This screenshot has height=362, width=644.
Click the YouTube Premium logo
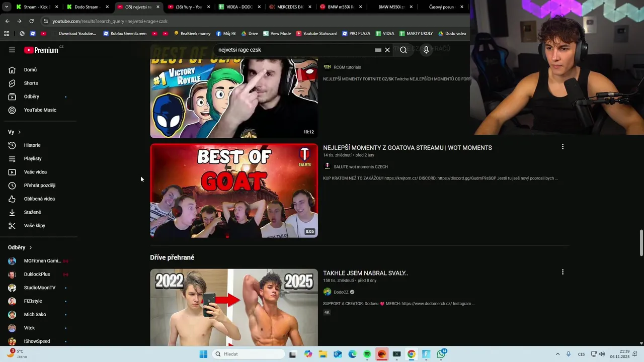point(41,50)
